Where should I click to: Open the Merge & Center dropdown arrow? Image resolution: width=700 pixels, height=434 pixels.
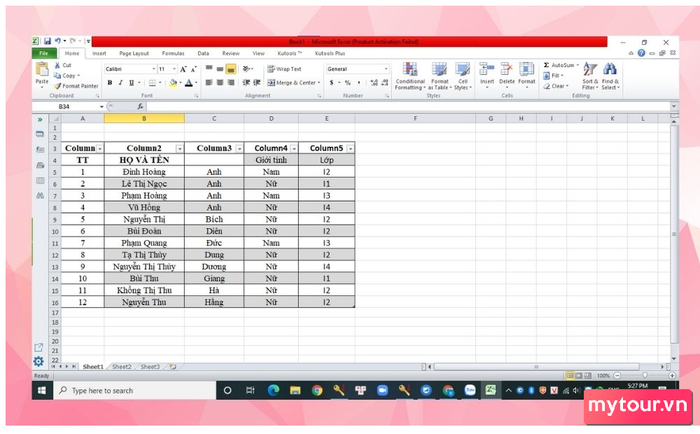[319, 83]
